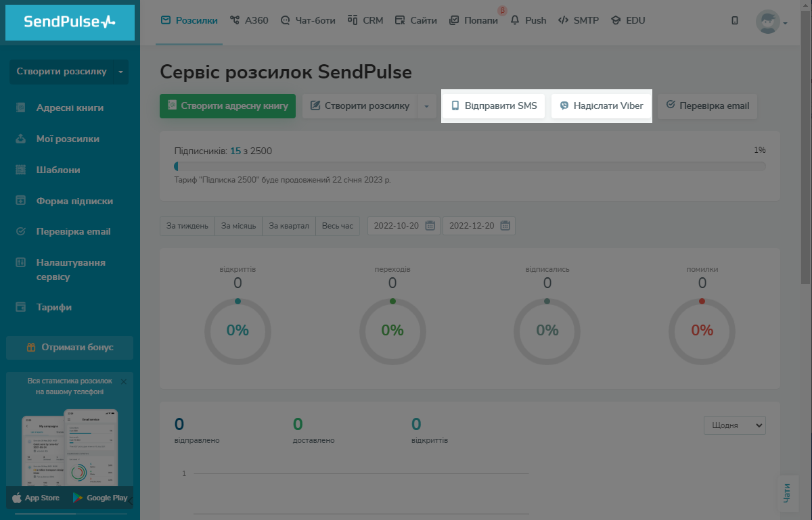
Task: Click the mobile app preview image
Action: [x=70, y=446]
